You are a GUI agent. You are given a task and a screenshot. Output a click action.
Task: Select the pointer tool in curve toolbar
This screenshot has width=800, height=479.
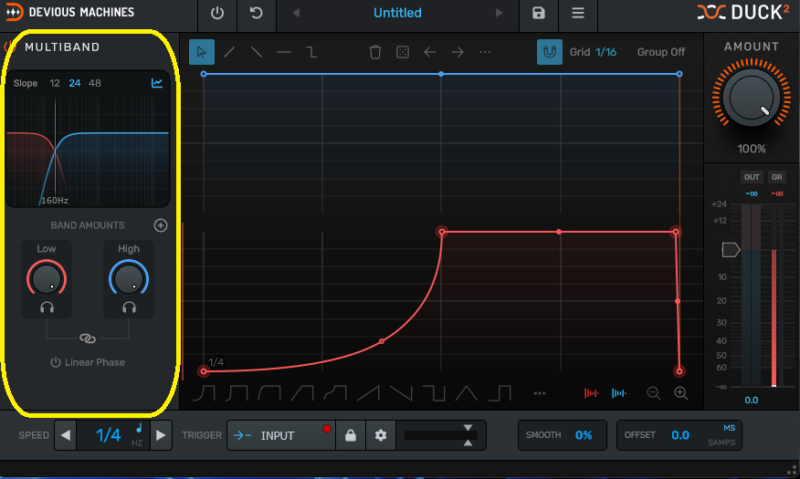(x=203, y=52)
